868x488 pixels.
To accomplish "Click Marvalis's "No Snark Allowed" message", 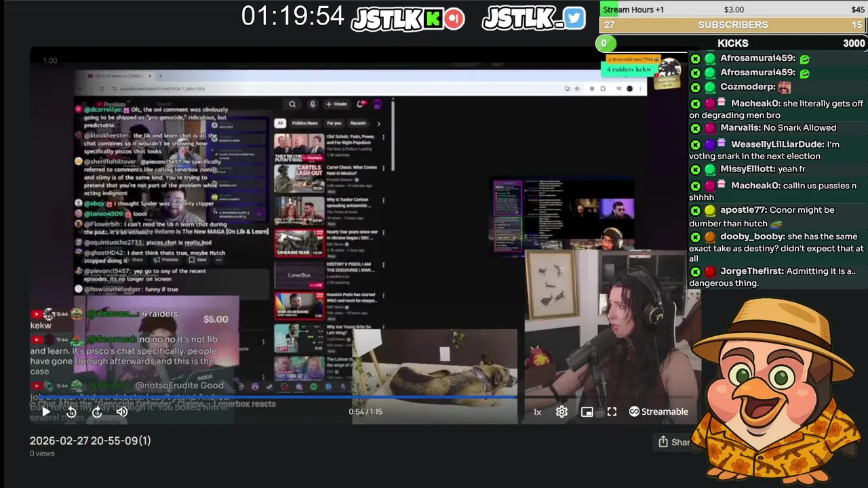I will pyautogui.click(x=778, y=127).
